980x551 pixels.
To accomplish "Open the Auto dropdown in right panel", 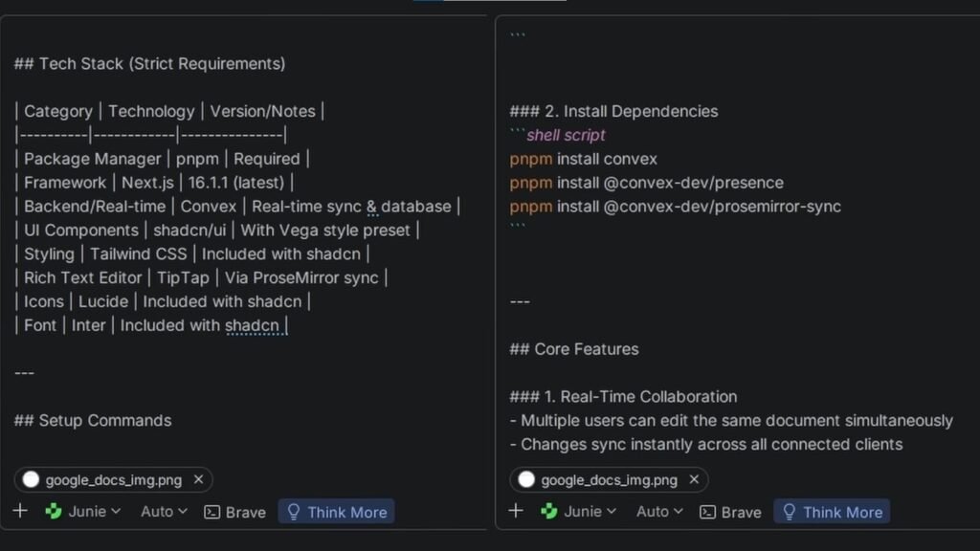I will tap(659, 512).
